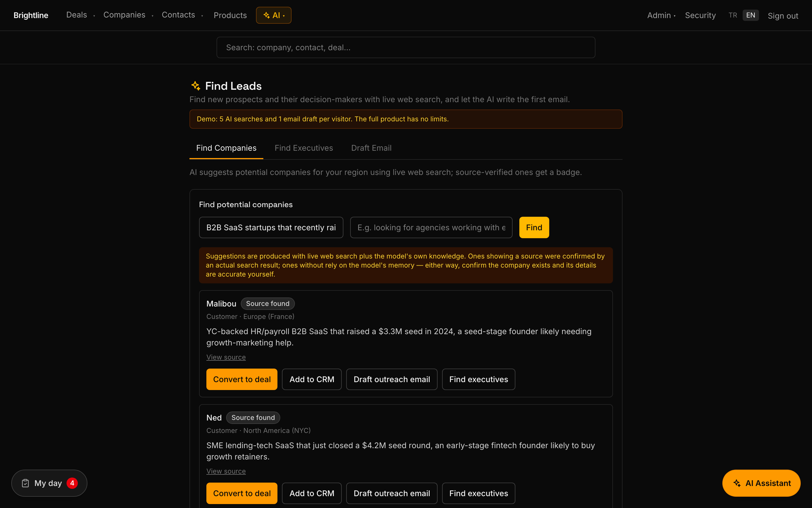Screen dimensions: 812x508
Task: Select the Find Companies tab
Action: coord(226,148)
